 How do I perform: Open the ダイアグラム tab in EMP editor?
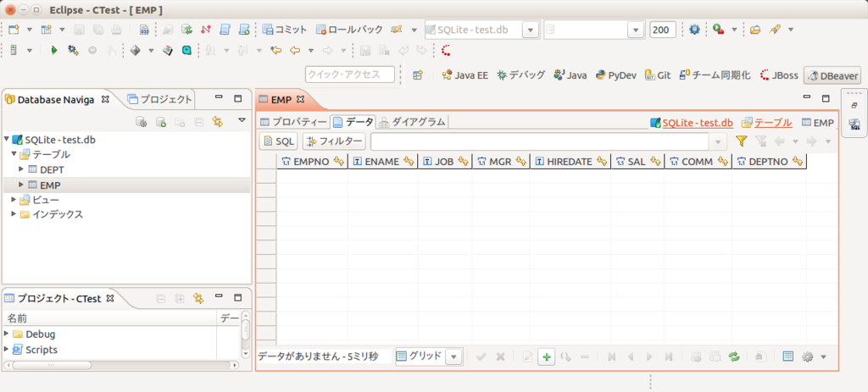[x=413, y=122]
